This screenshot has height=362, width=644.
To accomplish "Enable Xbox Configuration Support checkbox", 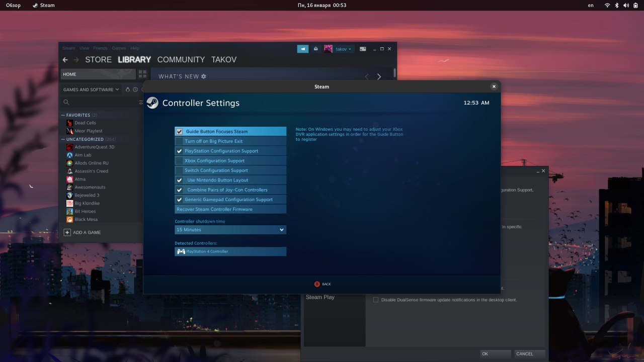I will click(179, 161).
